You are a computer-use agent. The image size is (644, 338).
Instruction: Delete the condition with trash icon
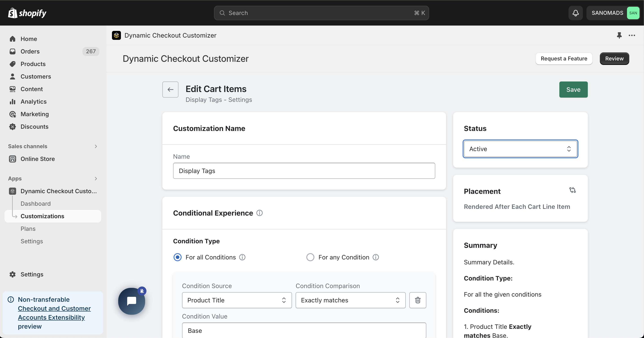(417, 300)
